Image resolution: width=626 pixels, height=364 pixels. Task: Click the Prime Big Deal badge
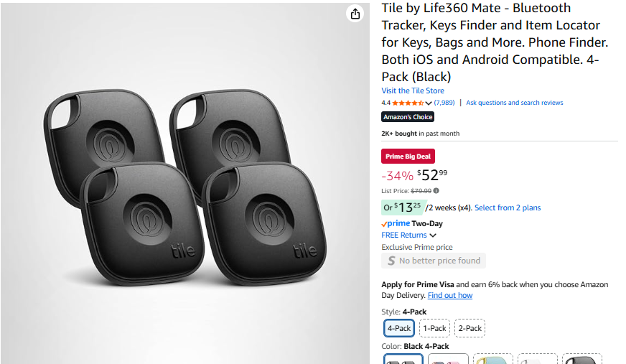tap(408, 157)
